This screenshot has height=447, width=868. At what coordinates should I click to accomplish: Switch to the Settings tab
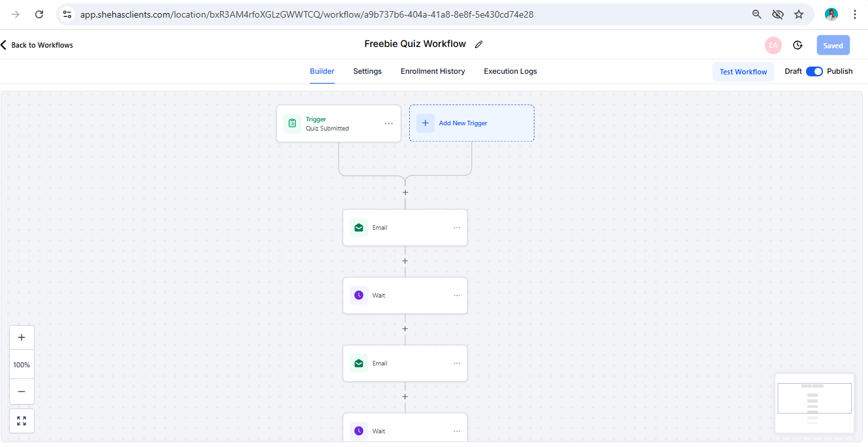pos(367,71)
